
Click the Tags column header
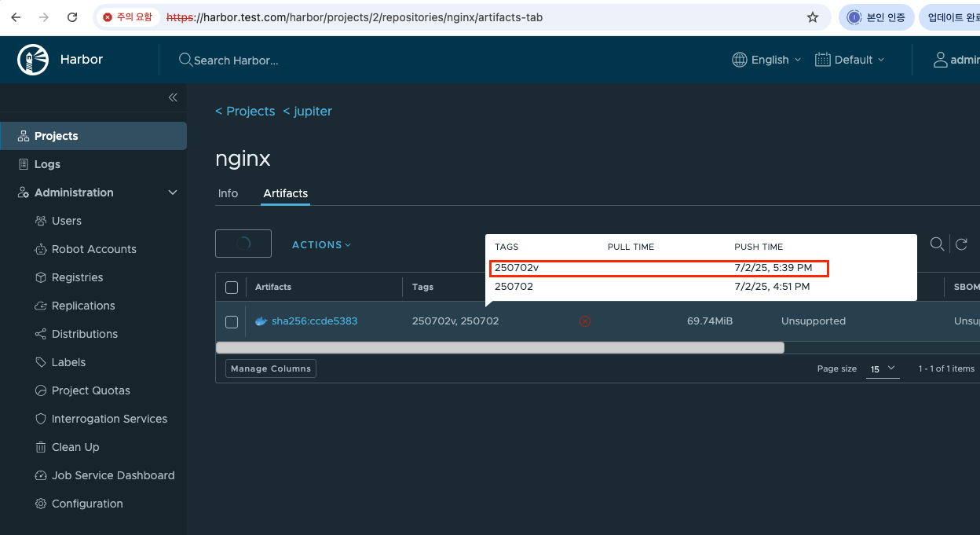point(422,288)
